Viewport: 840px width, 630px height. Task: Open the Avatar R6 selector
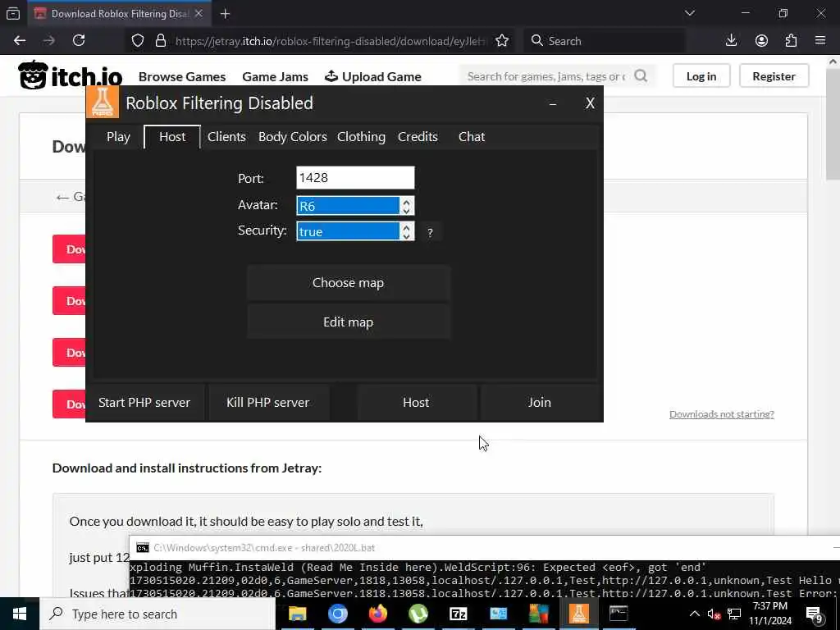point(348,206)
